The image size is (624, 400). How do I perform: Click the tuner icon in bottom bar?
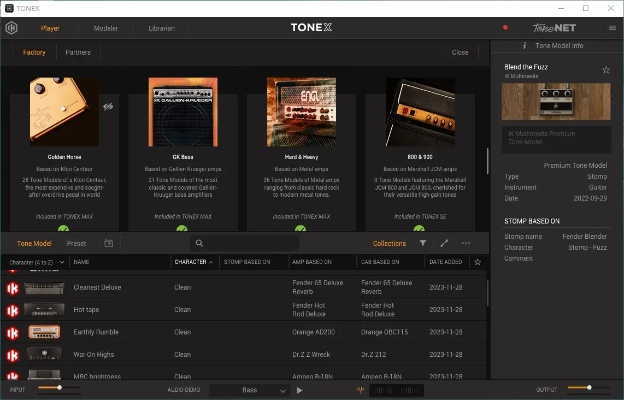[x=359, y=390]
